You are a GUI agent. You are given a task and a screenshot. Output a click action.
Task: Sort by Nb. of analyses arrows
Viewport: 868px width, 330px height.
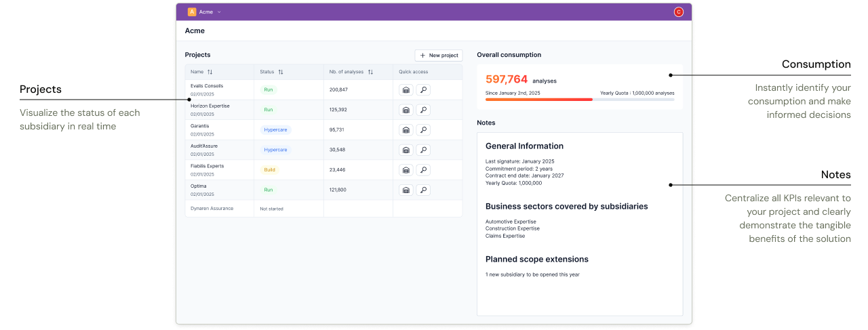point(370,72)
